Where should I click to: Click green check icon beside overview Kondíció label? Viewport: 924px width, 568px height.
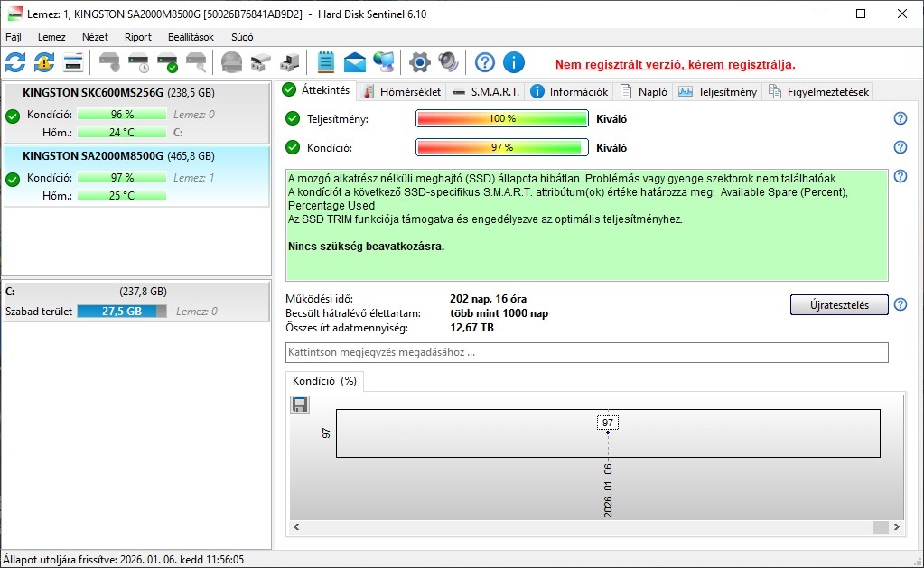tap(293, 146)
